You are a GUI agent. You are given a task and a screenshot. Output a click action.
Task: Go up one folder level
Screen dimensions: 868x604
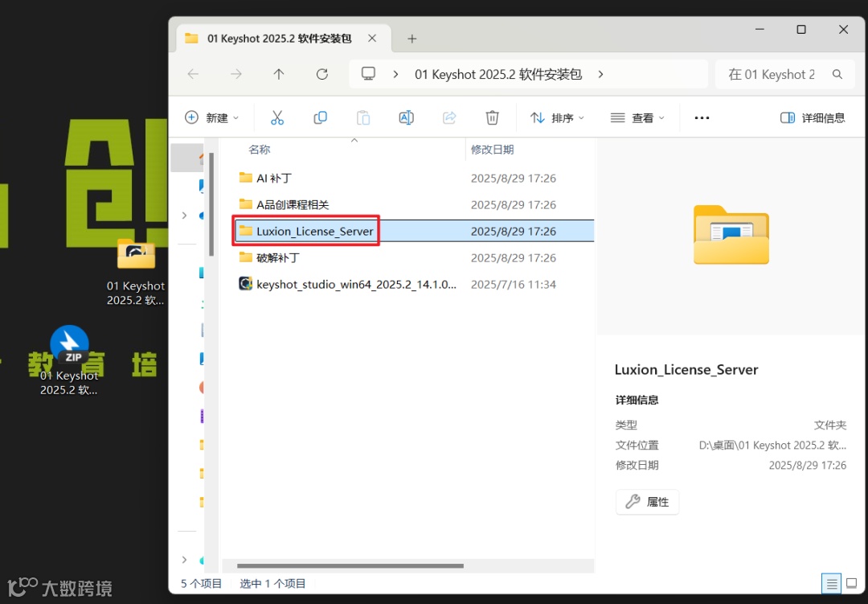pyautogui.click(x=279, y=74)
